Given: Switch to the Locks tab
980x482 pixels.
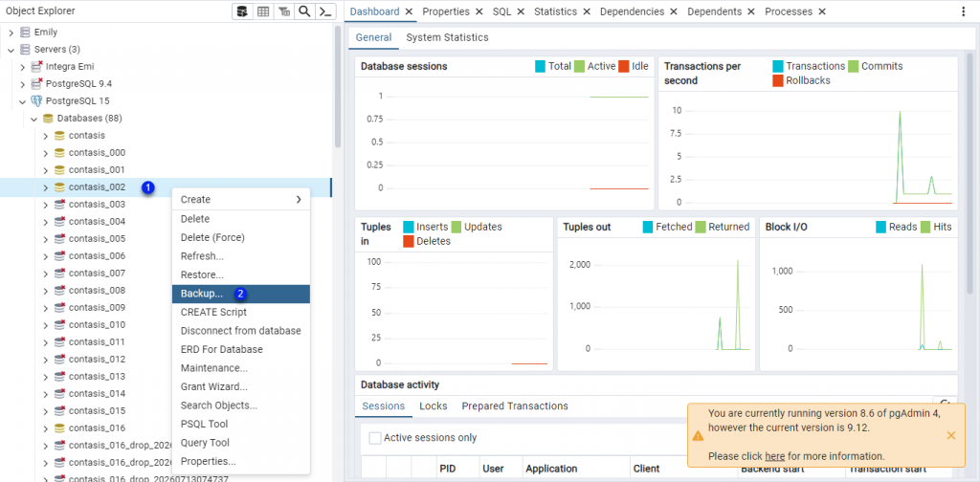Looking at the screenshot, I should pyautogui.click(x=434, y=405).
